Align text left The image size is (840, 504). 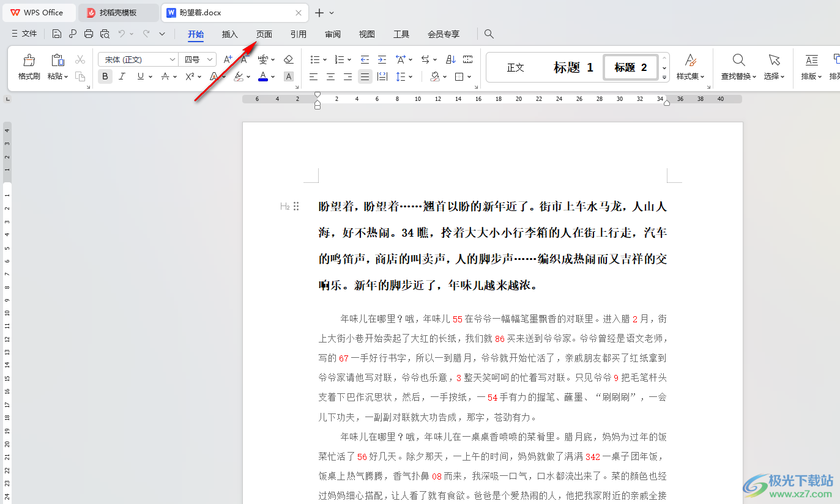pyautogui.click(x=313, y=76)
